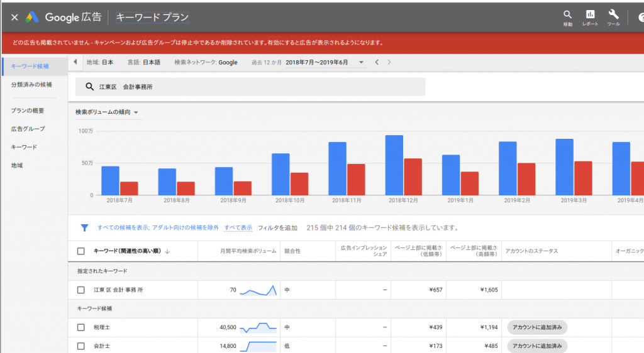644x353 pixels.
Task: Close the keyword plan with X icon
Action: pyautogui.click(x=14, y=17)
